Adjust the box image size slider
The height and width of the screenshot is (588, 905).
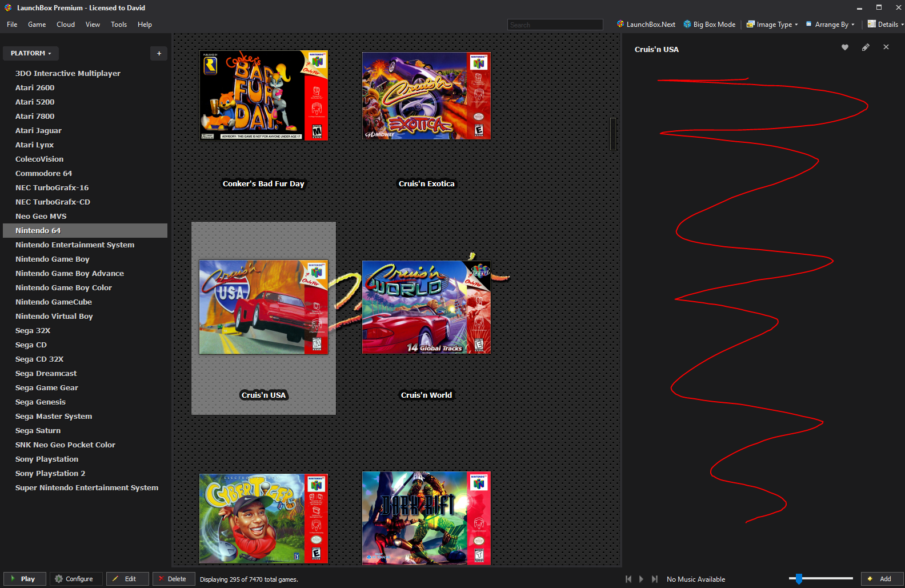(x=799, y=579)
